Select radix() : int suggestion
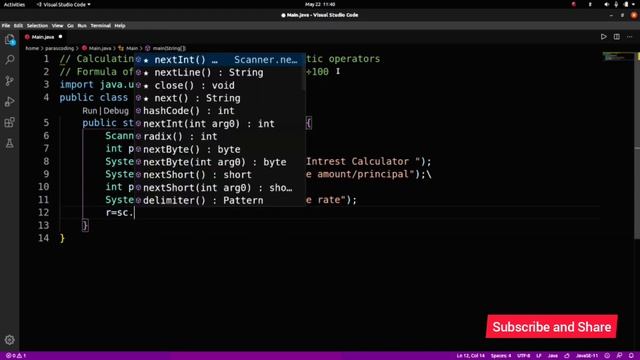Screen dimensions: 640x360 pyautogui.click(x=220, y=136)
